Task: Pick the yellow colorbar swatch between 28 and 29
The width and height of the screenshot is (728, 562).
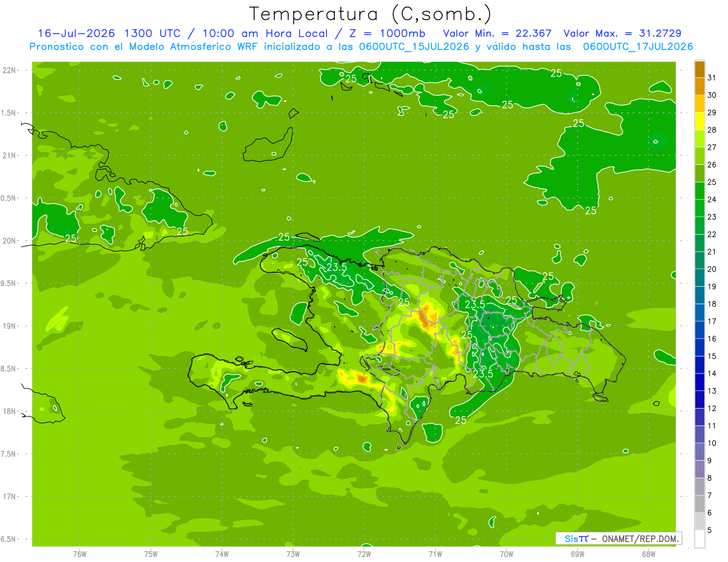Action: (x=699, y=121)
